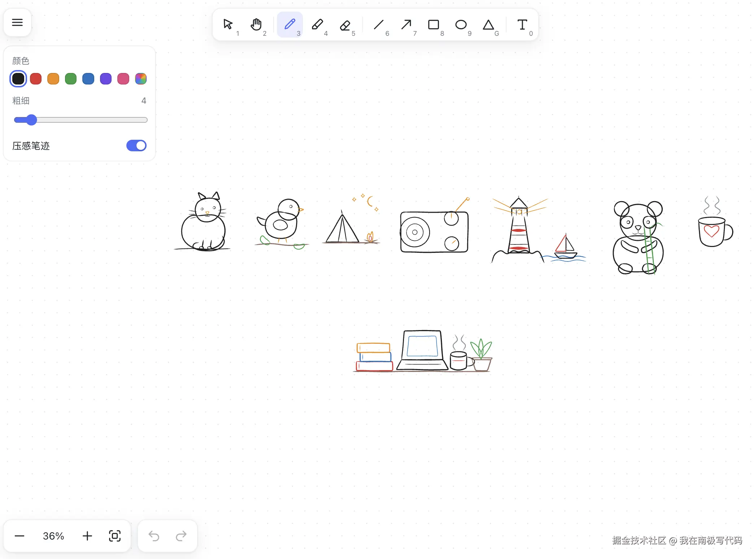Click the 36% zoom level label

coord(53,536)
